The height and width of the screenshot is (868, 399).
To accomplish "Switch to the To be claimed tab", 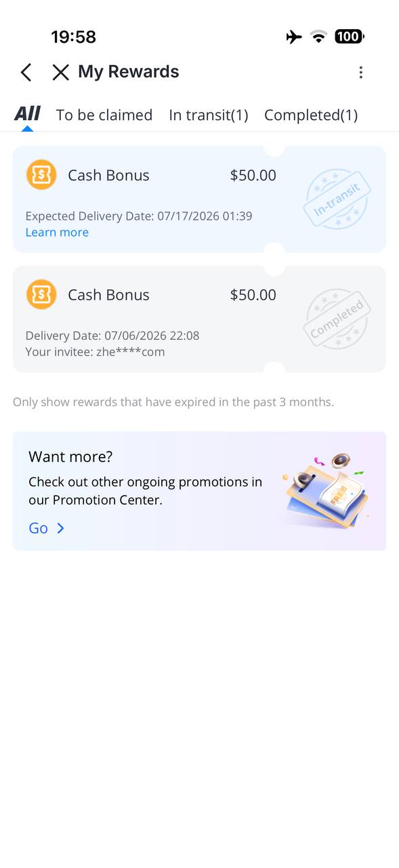I will 104,115.
